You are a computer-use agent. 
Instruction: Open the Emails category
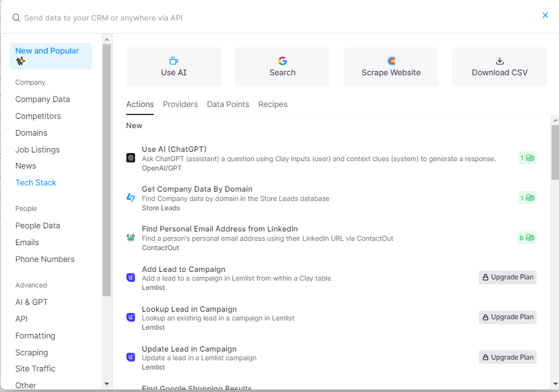(x=27, y=242)
